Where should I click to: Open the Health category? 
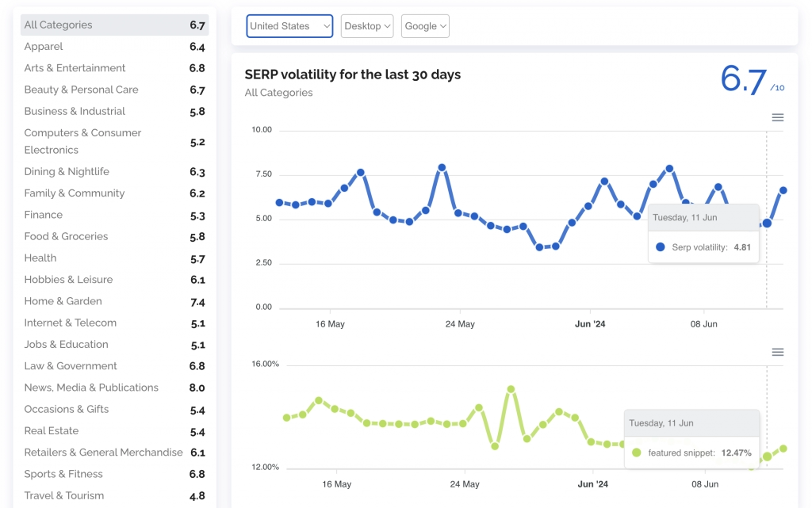(40, 258)
